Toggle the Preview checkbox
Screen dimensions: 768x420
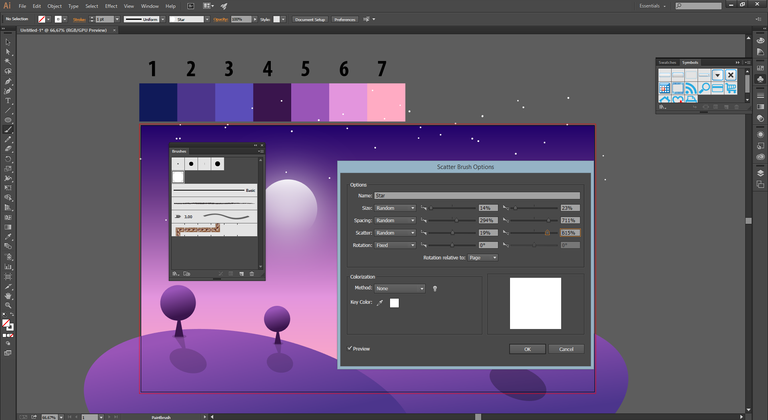tap(350, 348)
